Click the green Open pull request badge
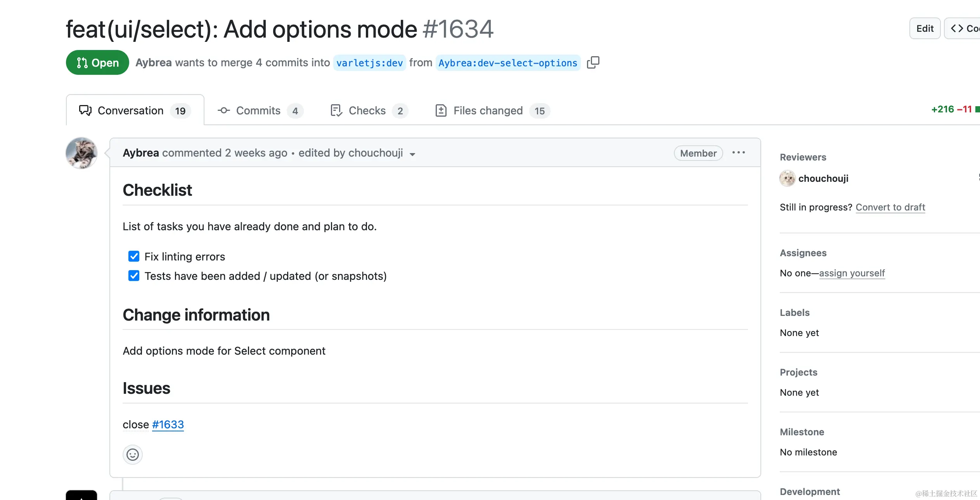The width and height of the screenshot is (980, 500). tap(97, 62)
